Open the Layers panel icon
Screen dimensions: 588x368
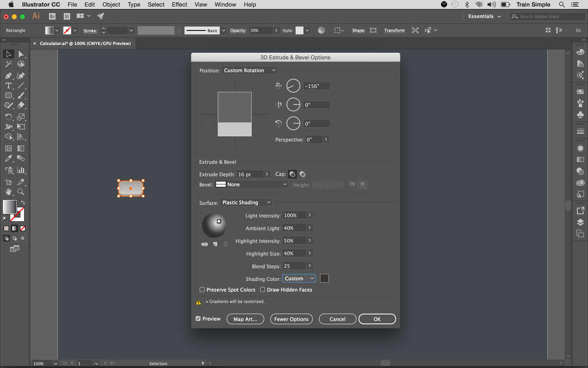pyautogui.click(x=580, y=221)
